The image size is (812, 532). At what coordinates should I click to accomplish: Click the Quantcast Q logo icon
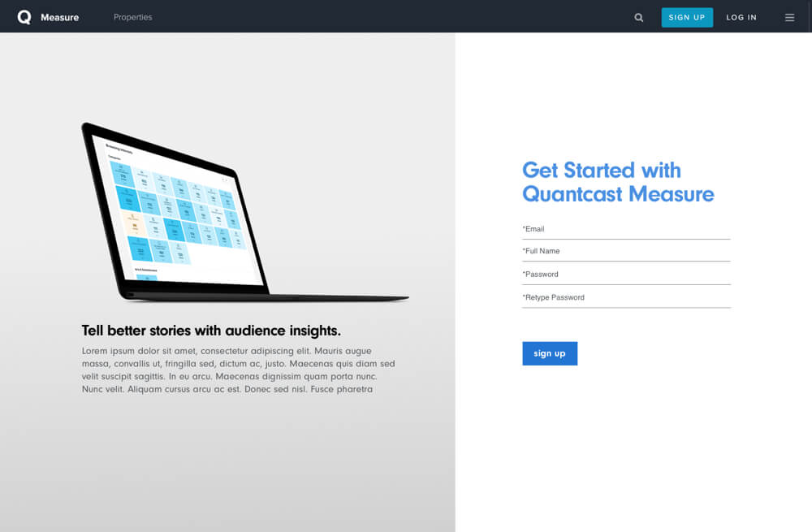(x=24, y=17)
